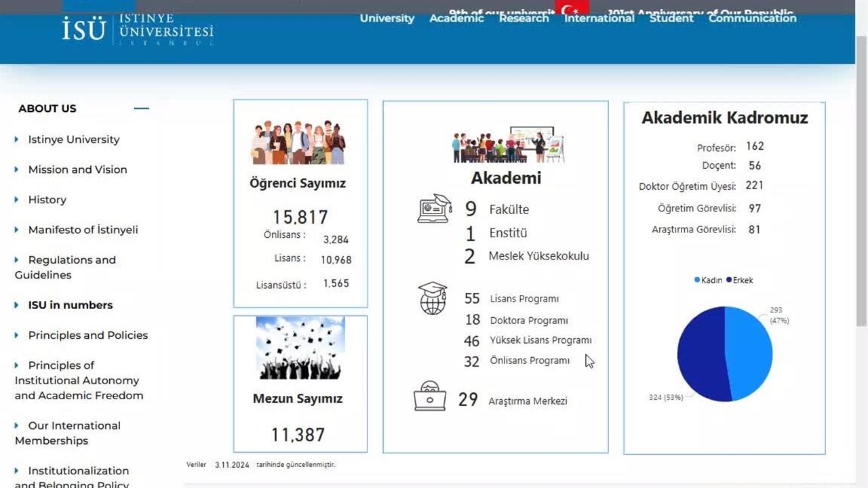This screenshot has height=488, width=868.
Task: Click the classroom illustration above Akademi
Action: click(508, 144)
